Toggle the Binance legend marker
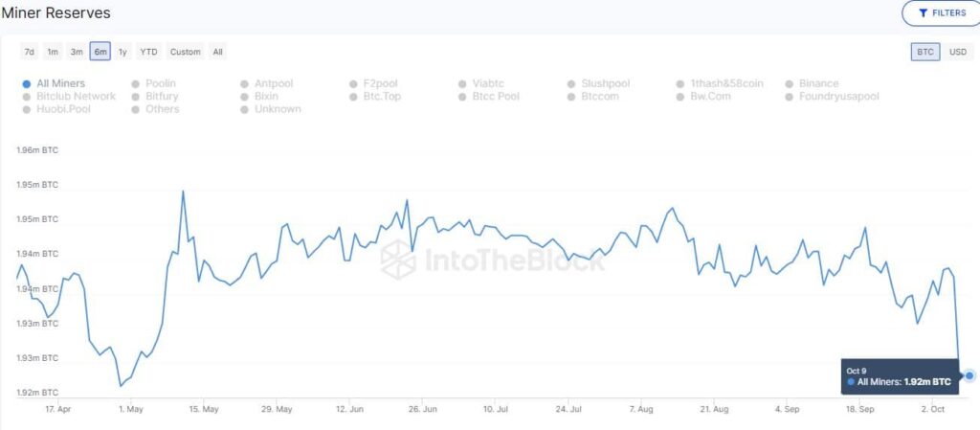 (x=790, y=84)
